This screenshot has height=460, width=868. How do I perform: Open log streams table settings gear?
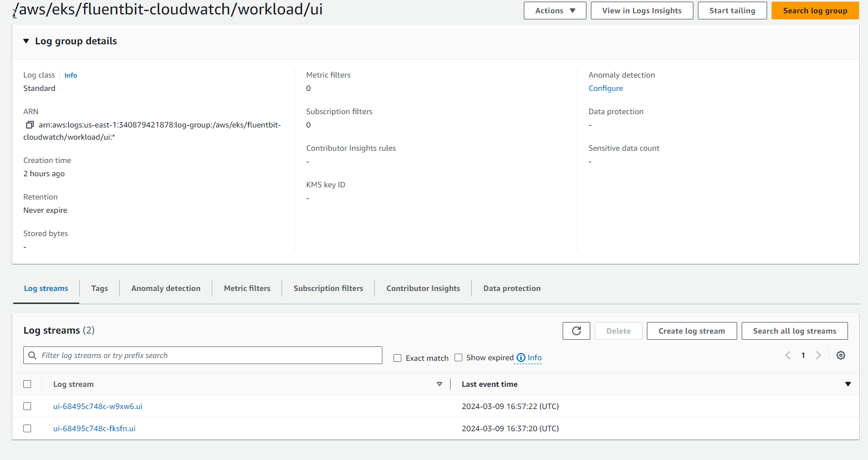tap(841, 355)
